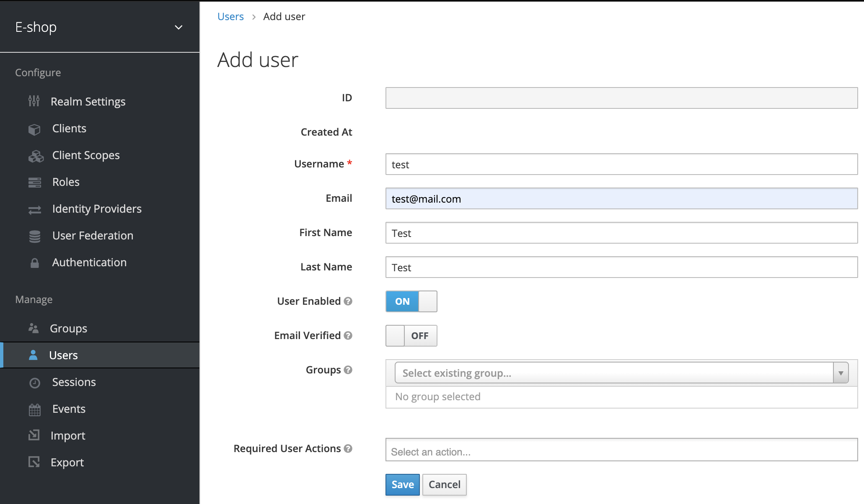Open Sessions in the Manage menu
Image resolution: width=864 pixels, height=504 pixels.
click(74, 382)
